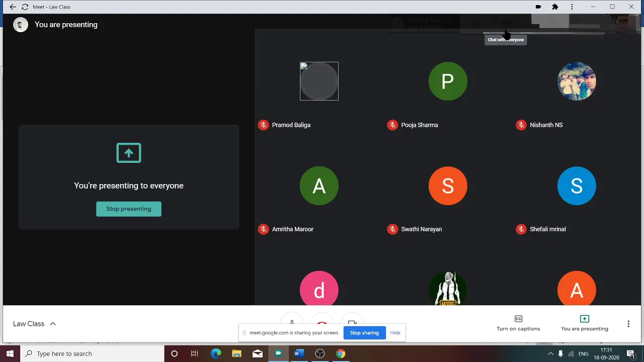The image size is (644, 362).
Task: Go back with the arrow in the Meet title bar
Action: (13, 7)
